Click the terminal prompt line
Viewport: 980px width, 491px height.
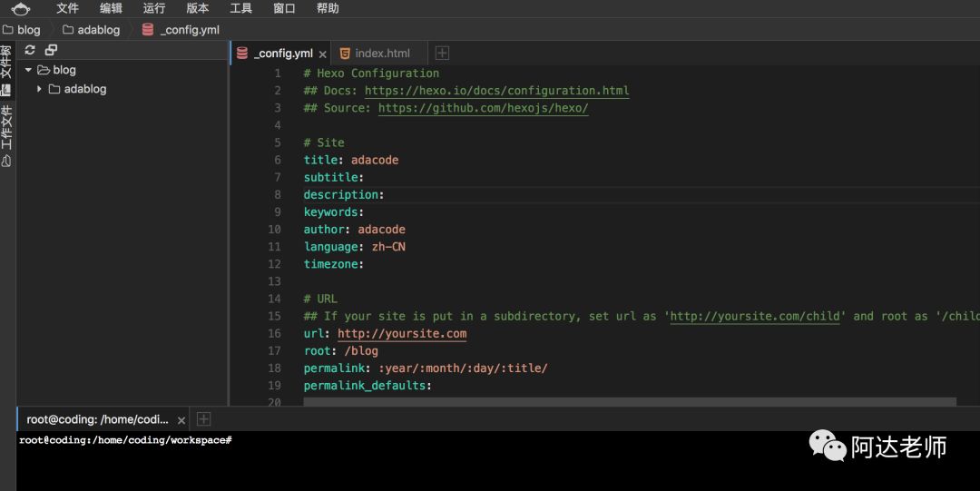125,440
